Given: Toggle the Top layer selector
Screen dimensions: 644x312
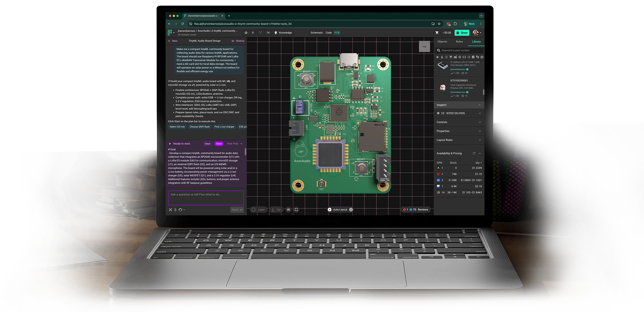Looking at the screenshot, I should pyautogui.click(x=276, y=210).
